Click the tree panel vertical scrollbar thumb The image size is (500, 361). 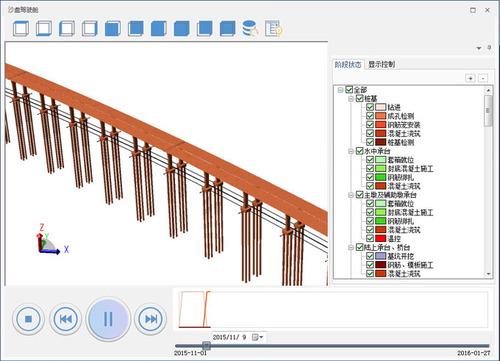click(x=489, y=111)
